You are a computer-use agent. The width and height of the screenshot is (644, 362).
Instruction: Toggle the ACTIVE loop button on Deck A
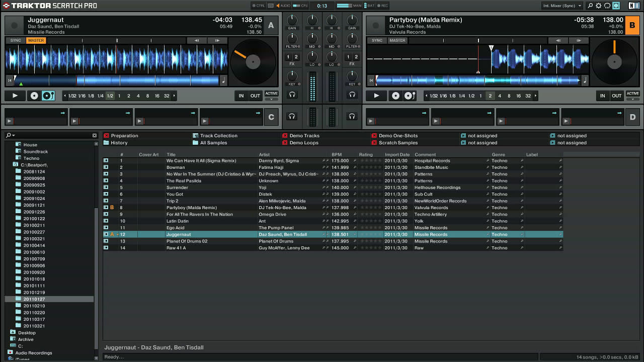(272, 94)
